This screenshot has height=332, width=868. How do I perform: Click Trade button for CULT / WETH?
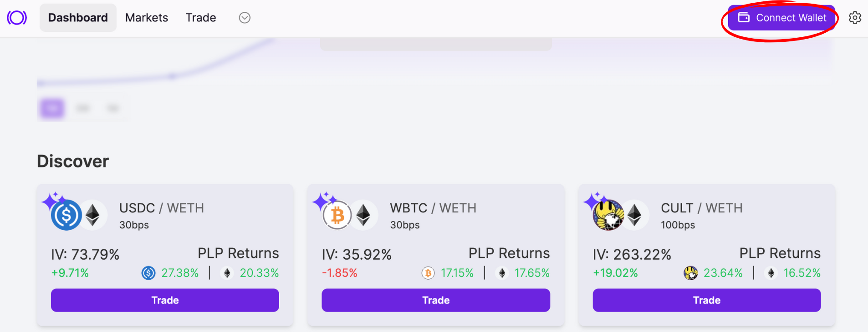[x=706, y=300]
